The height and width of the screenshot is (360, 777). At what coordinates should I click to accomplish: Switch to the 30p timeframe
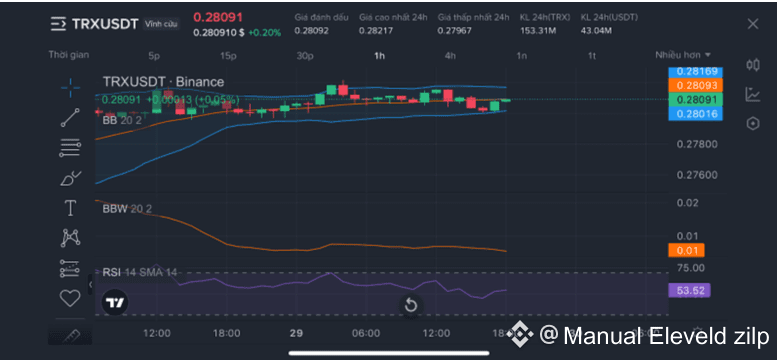point(305,56)
